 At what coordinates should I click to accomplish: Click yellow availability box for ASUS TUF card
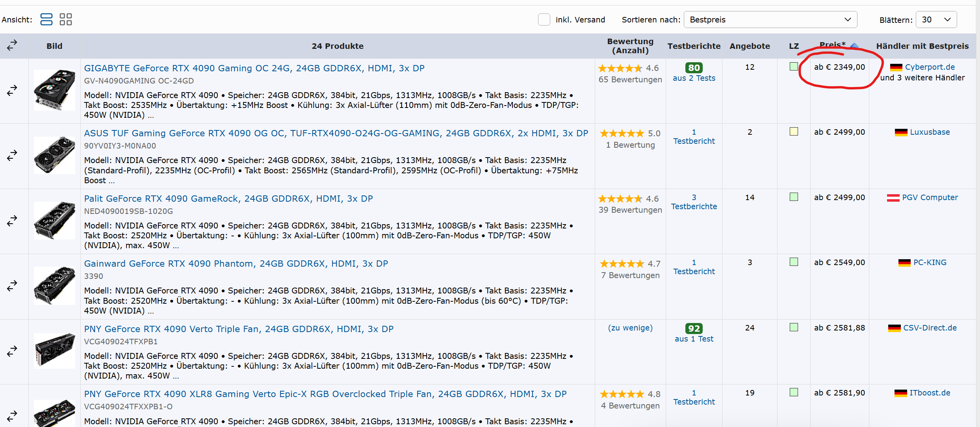pos(794,132)
